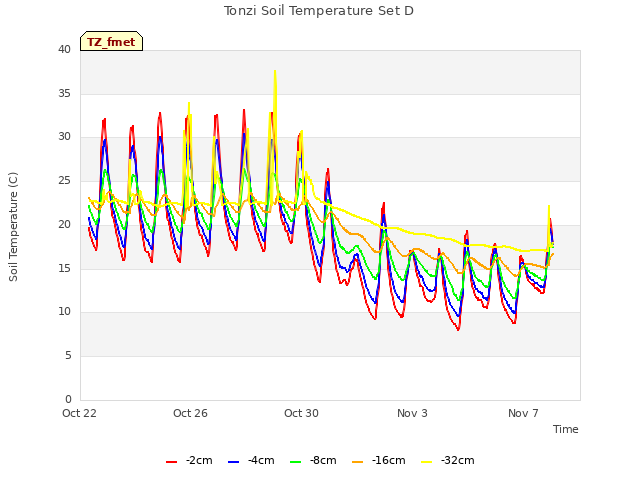This screenshot has width=640, height=480.
Task: Click the 40 y-axis tick label
Action: point(64,49)
